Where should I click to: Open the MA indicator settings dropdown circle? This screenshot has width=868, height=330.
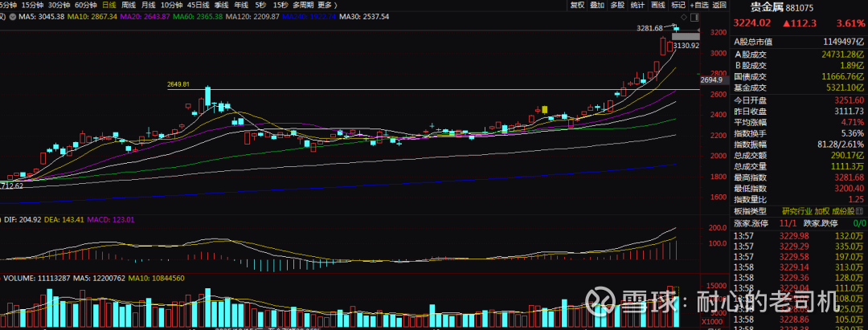14,17
